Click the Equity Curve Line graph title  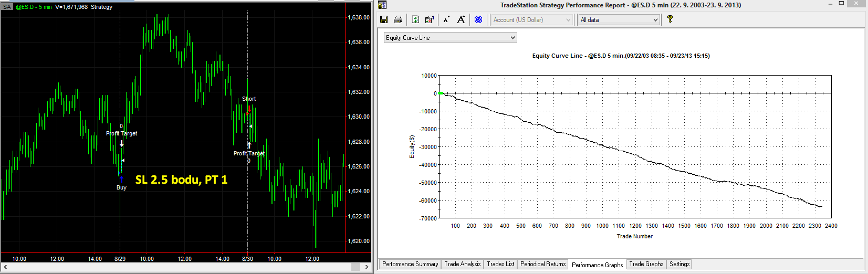point(621,56)
